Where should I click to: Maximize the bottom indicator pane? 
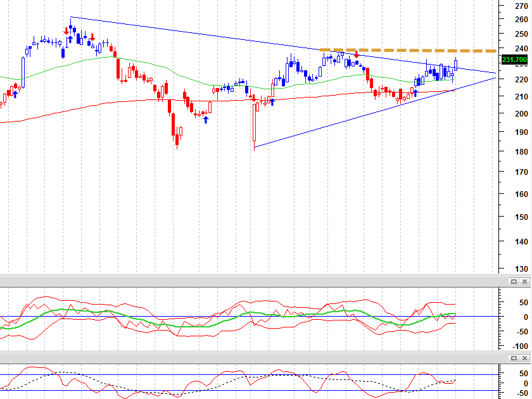514,358
